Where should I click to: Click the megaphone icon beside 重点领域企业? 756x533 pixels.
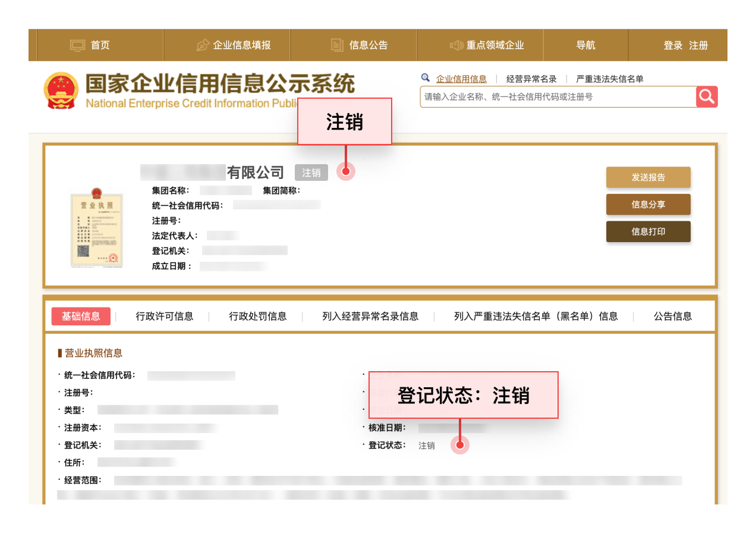(x=456, y=45)
